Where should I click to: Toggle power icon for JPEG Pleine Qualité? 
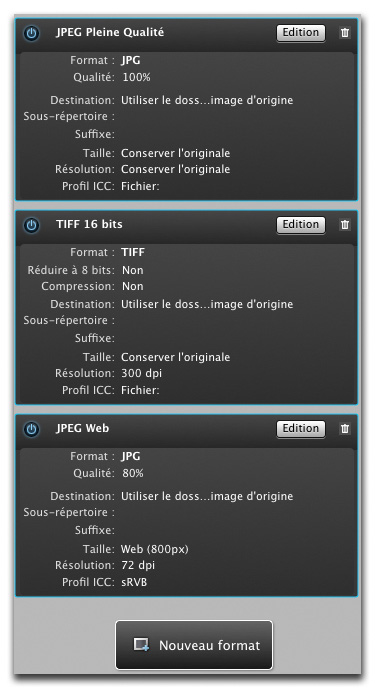coord(31,33)
